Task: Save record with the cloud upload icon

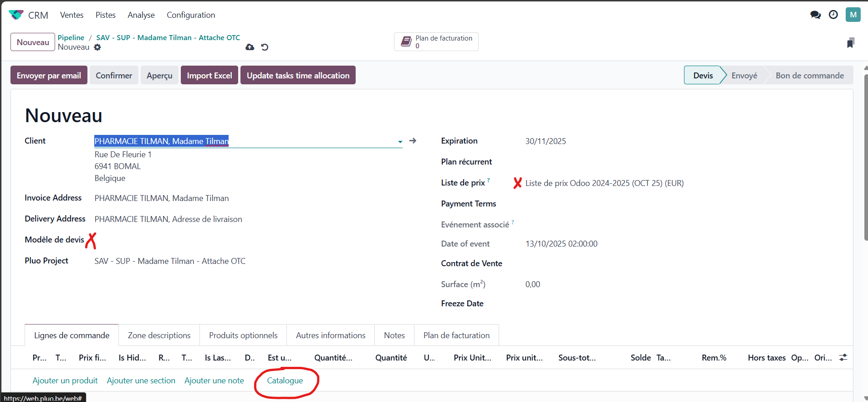Action: coord(250,47)
